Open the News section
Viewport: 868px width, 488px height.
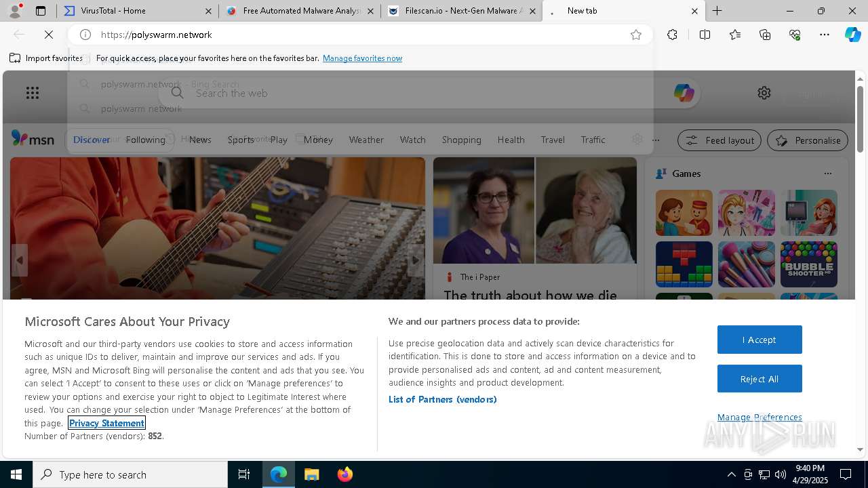200,140
